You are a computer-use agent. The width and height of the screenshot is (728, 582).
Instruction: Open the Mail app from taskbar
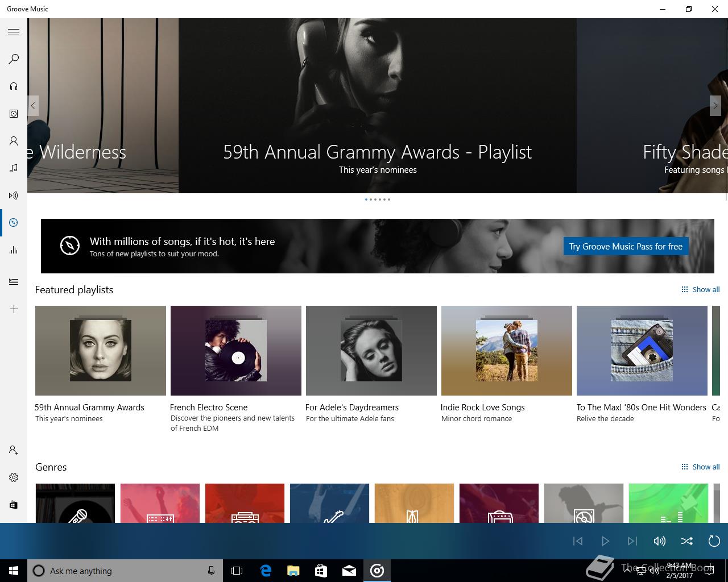(x=349, y=571)
